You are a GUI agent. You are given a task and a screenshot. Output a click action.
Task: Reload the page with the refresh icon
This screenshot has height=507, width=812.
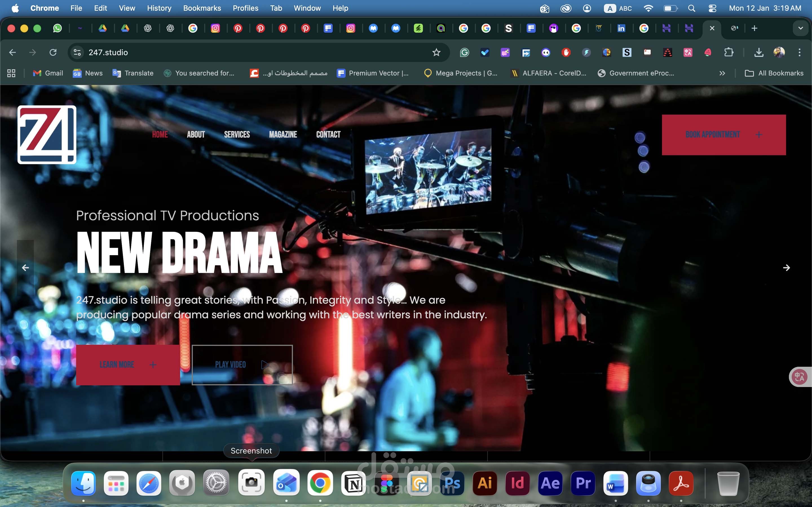click(x=53, y=52)
